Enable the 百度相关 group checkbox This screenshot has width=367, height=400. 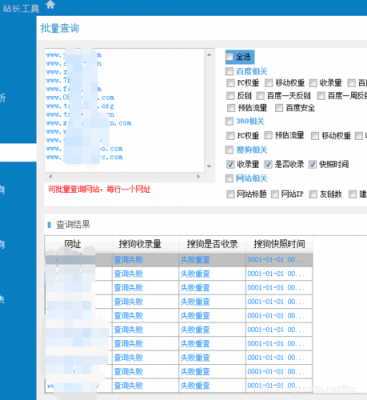coord(229,71)
